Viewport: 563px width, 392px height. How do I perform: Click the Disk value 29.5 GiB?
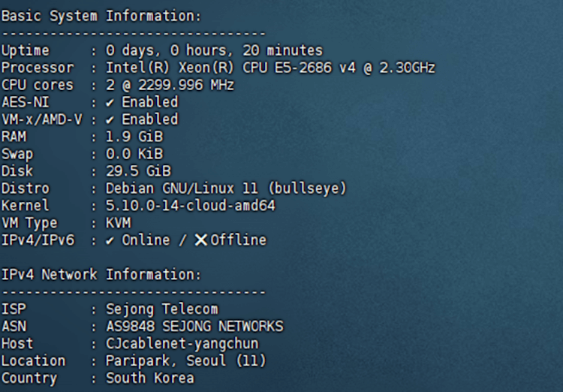[x=138, y=171]
